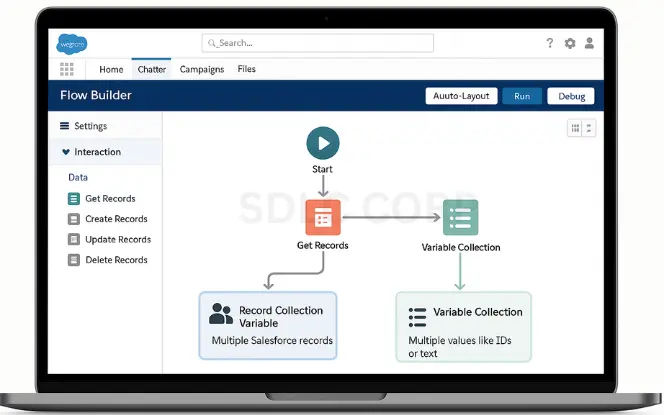The width and height of the screenshot is (664, 415).
Task: Choose Get Records in the sidebar list
Action: click(x=110, y=199)
